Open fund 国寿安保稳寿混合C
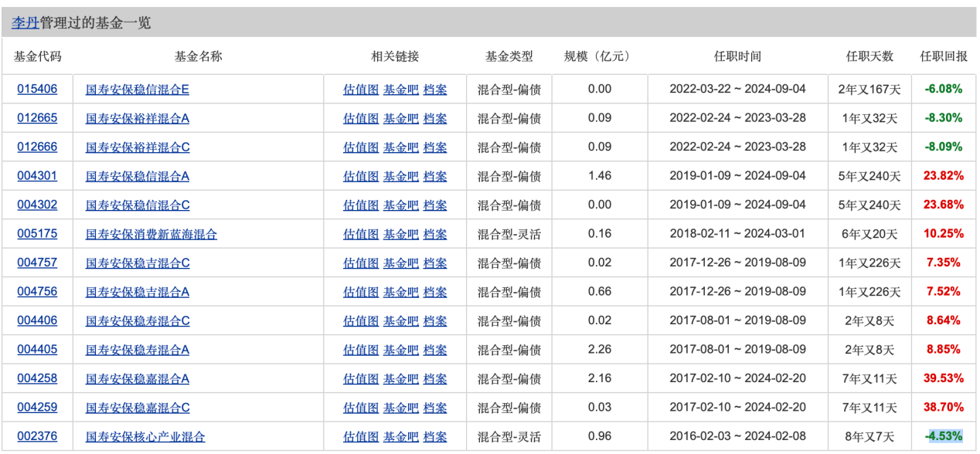Viewport: 980px width, 454px height. [138, 321]
